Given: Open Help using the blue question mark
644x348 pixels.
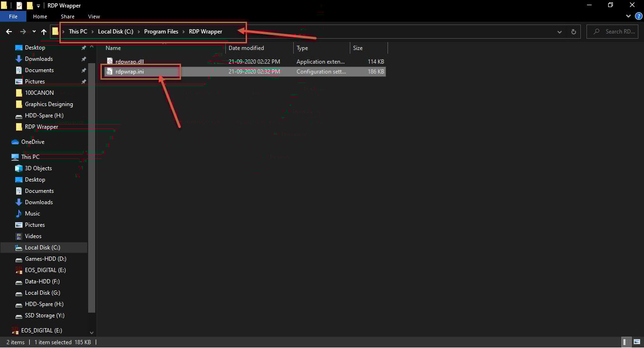Looking at the screenshot, I should click(x=638, y=17).
